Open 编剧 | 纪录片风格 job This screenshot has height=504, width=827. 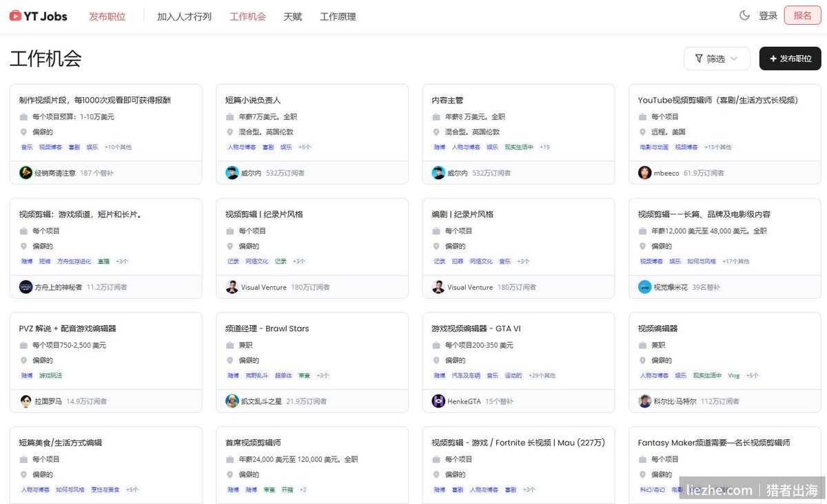tap(462, 215)
